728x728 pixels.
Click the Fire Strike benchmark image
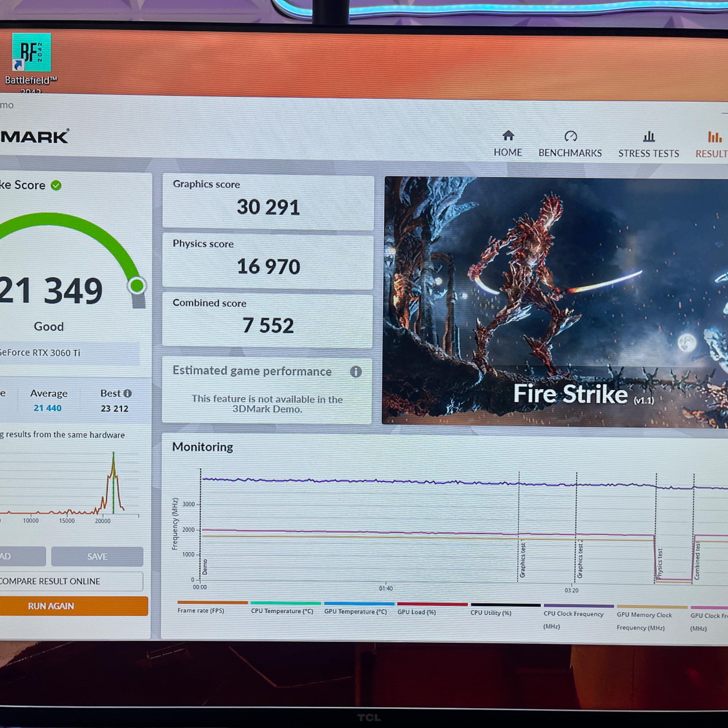click(x=555, y=302)
